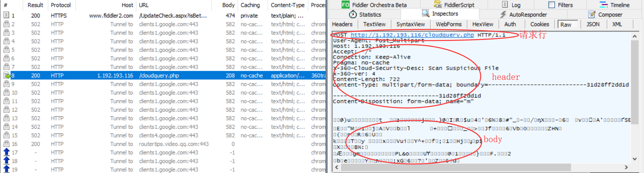Viewport: 644px width, 173px height.
Task: Show the XML request inspector
Action: tap(617, 24)
